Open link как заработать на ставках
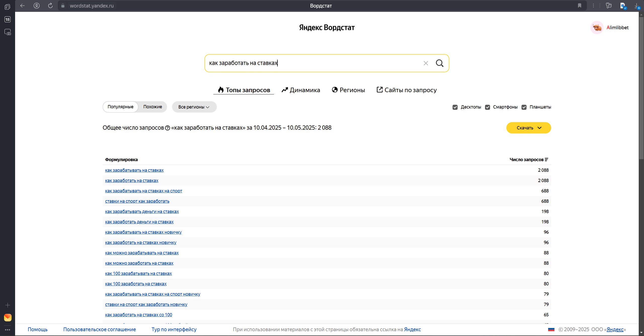This screenshot has height=336, width=644. click(x=132, y=181)
